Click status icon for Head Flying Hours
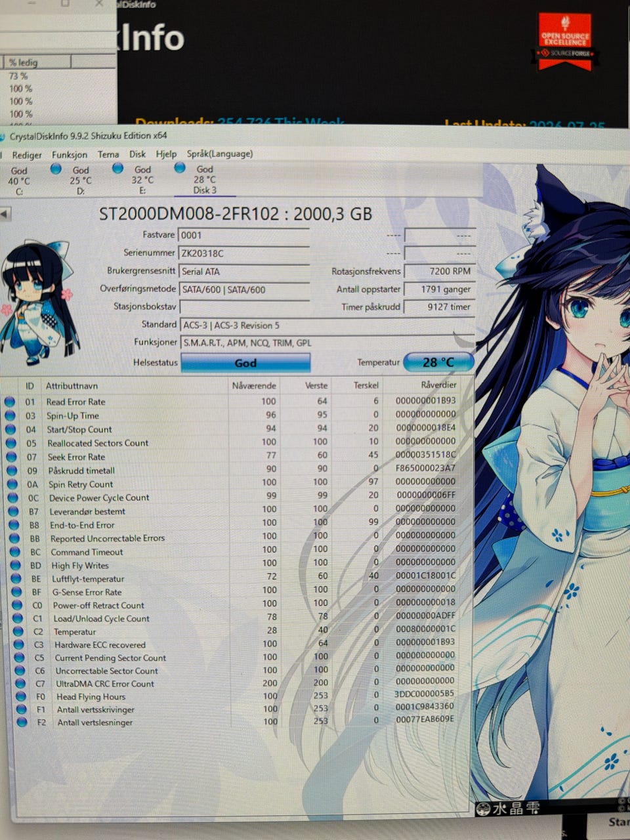Viewport: 630px width, 840px height. [x=22, y=697]
